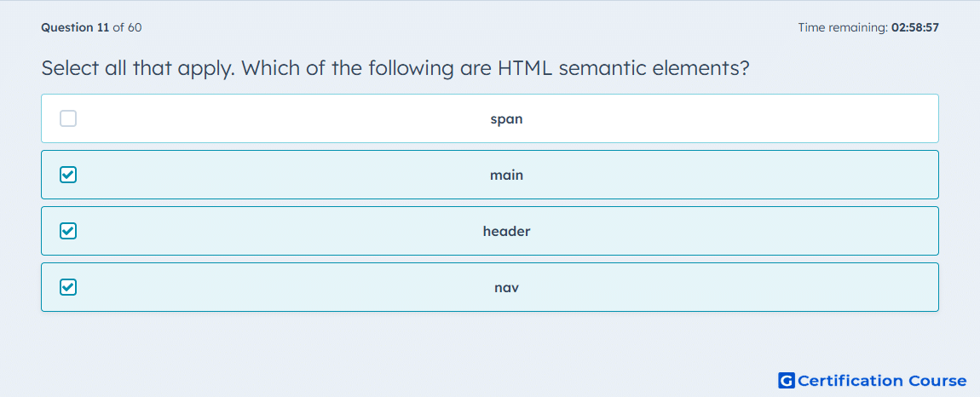The image size is (980, 397).
Task: Click 'Select all that apply' instruction text
Action: [x=138, y=68]
